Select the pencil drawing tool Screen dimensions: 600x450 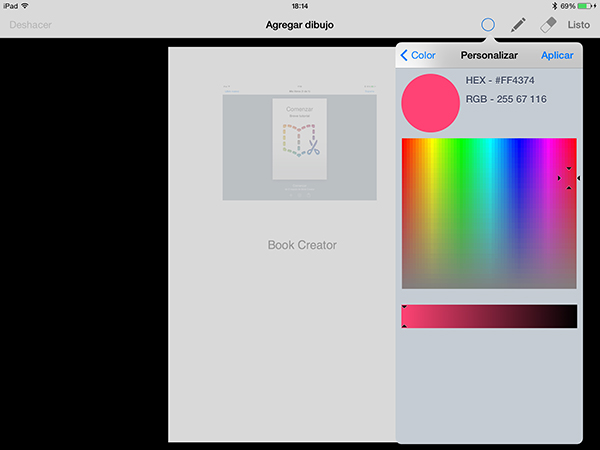coord(518,25)
